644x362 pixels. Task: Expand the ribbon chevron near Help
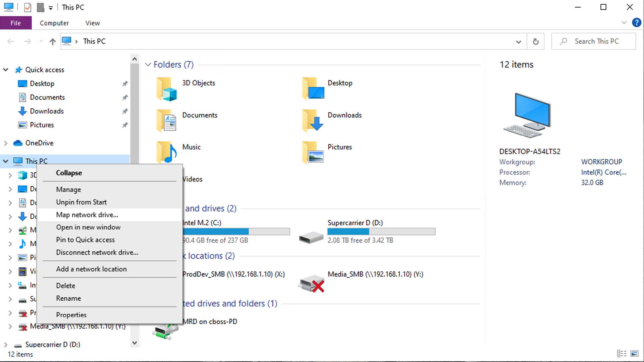tap(624, 23)
